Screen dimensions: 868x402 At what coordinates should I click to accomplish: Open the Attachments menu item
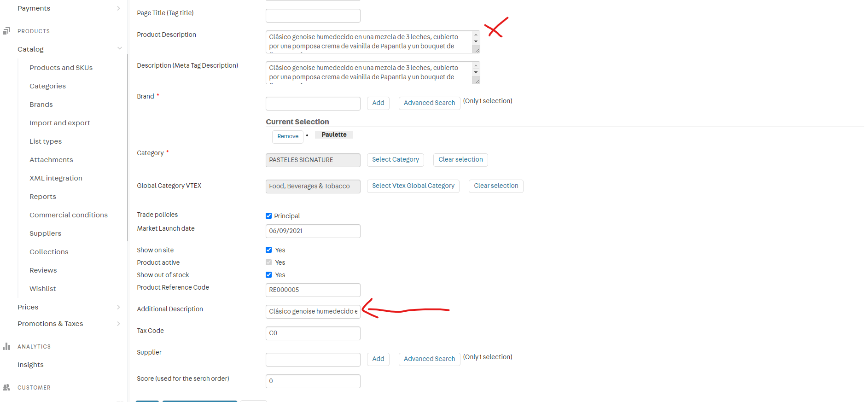click(x=51, y=159)
